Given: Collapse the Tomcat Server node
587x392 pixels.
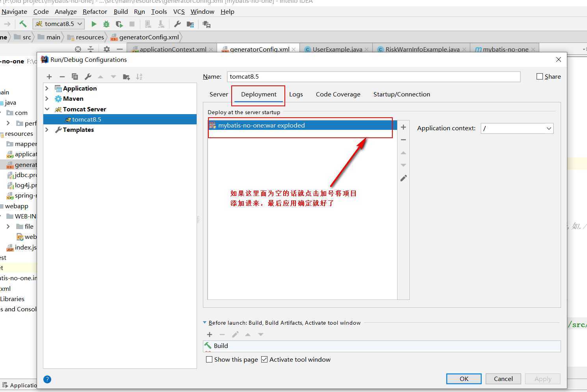Looking at the screenshot, I should [x=47, y=109].
